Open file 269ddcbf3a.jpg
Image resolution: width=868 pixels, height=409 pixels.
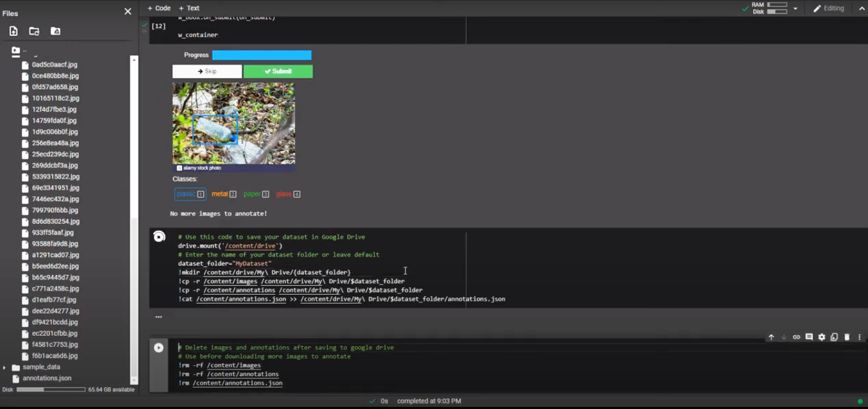click(54, 165)
